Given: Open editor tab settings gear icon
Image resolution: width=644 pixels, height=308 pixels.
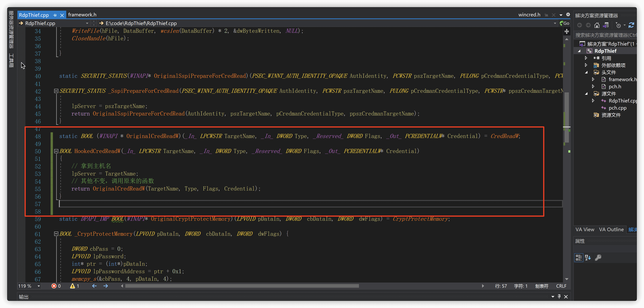Looking at the screenshot, I should pos(568,15).
